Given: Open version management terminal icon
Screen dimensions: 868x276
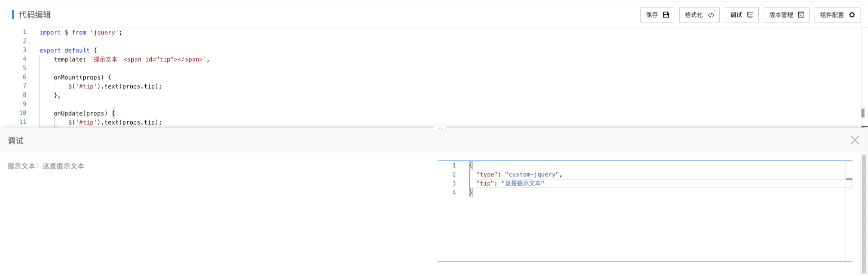Looking at the screenshot, I should [801, 15].
